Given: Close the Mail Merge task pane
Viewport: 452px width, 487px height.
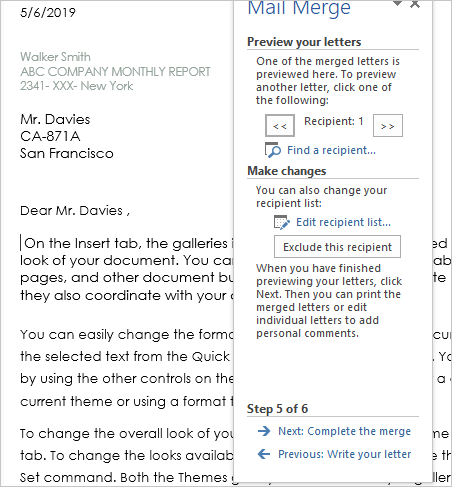Looking at the screenshot, I should (x=415, y=4).
